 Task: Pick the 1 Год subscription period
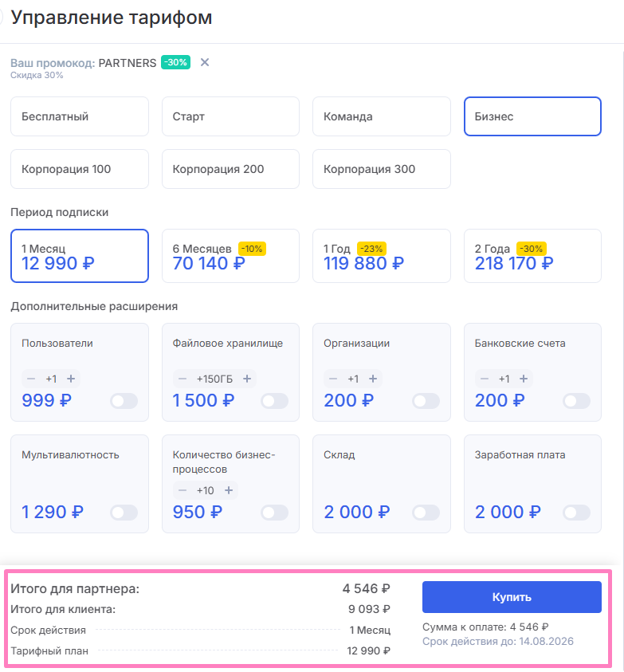coord(382,256)
